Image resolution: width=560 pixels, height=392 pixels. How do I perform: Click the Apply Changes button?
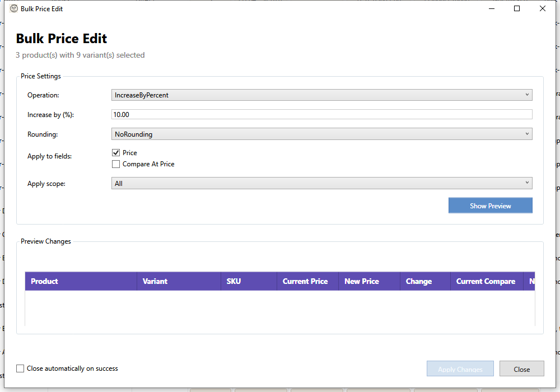click(x=460, y=369)
